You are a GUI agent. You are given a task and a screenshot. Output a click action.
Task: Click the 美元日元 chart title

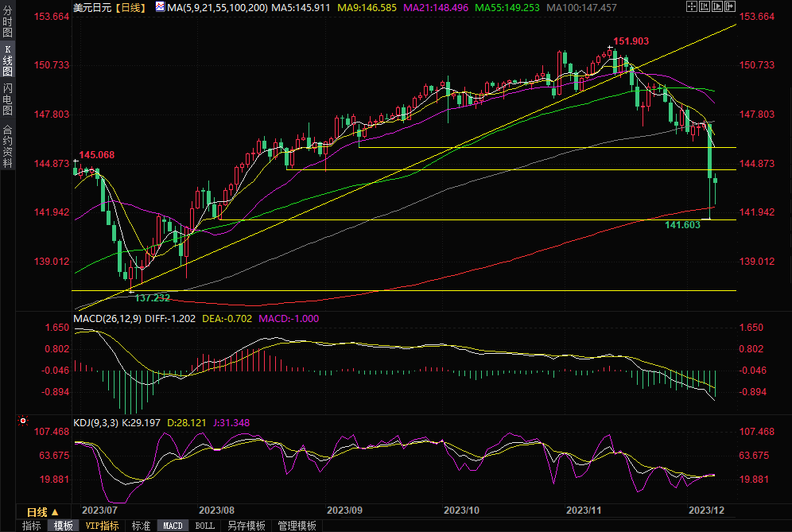pos(93,7)
